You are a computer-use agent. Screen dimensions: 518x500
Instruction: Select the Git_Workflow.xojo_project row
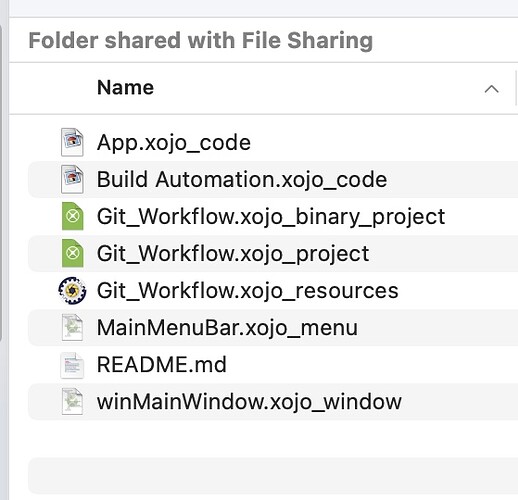point(273,253)
